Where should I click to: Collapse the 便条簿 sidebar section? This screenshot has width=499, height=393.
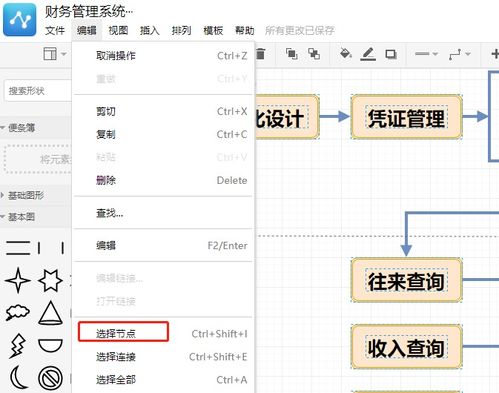coord(22,128)
